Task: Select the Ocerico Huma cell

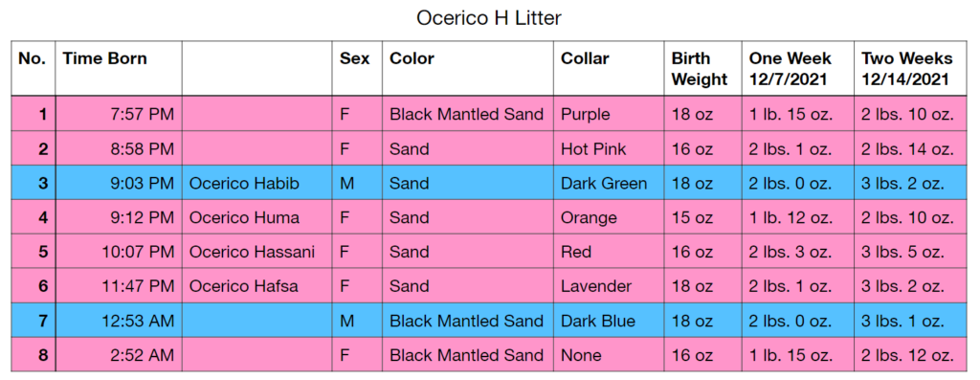Action: pos(256,217)
